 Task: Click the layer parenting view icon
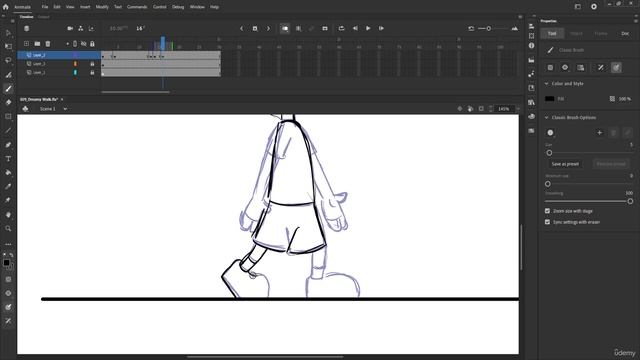pos(80,28)
